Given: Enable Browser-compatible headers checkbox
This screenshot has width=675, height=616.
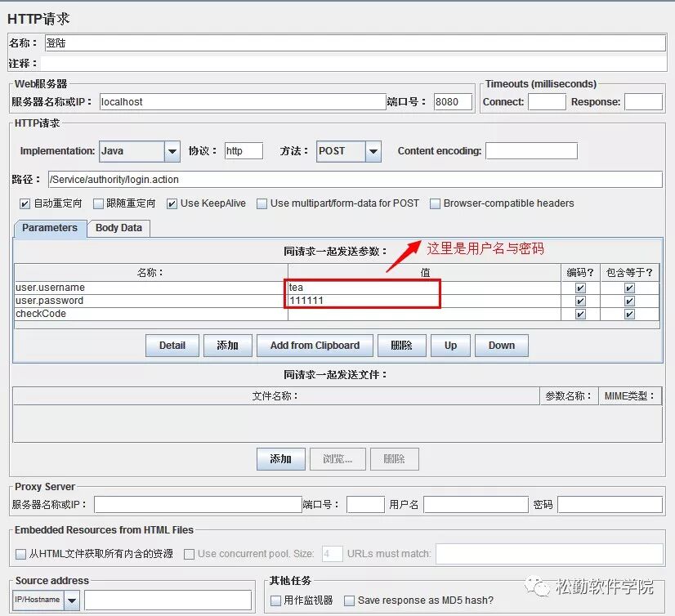Looking at the screenshot, I should pyautogui.click(x=436, y=203).
